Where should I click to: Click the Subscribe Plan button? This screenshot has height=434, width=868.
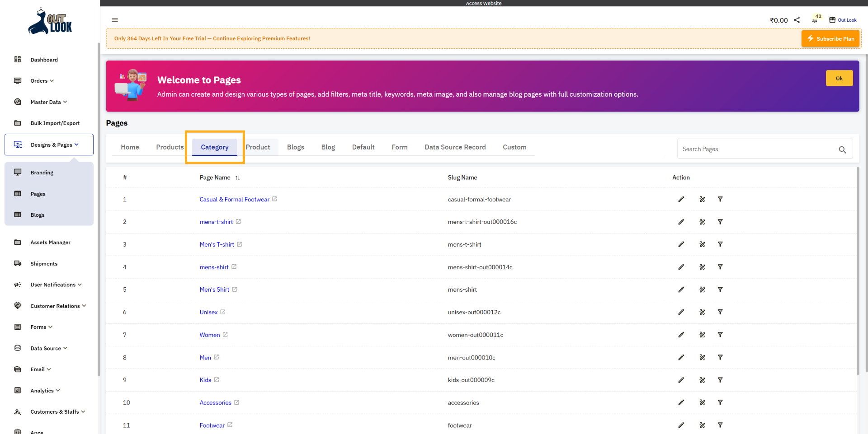click(x=830, y=38)
